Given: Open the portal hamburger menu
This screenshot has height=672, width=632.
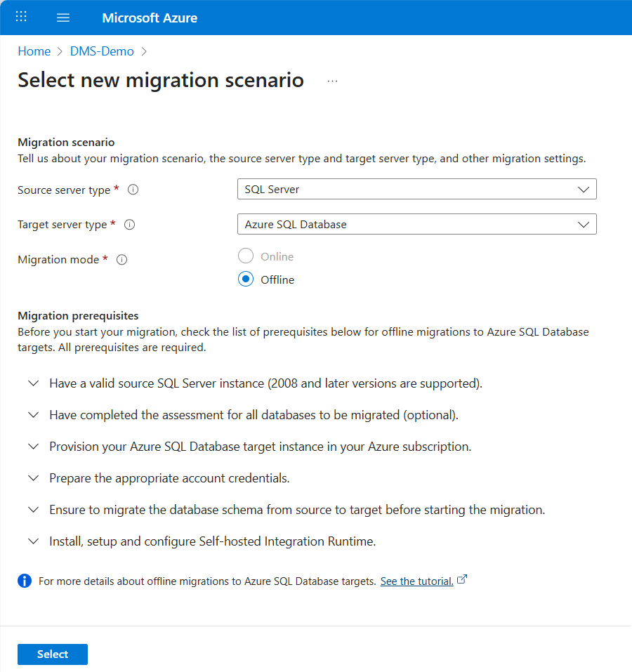Looking at the screenshot, I should tap(63, 17).
